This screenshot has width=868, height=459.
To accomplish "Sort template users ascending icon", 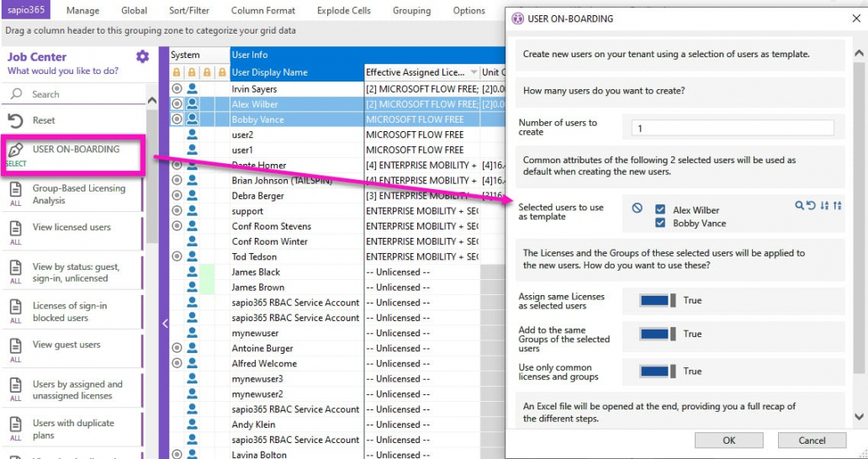I will [x=825, y=206].
